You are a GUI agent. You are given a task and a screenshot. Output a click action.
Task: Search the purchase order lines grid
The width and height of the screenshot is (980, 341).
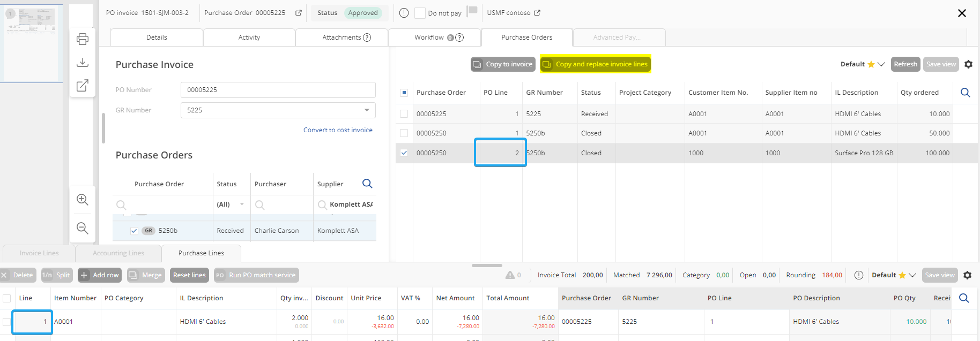pos(965,93)
